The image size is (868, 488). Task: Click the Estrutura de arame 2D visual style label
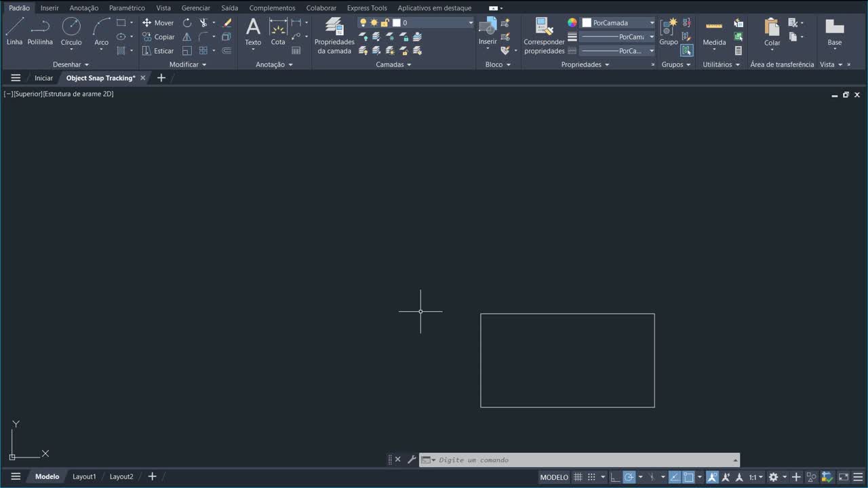tap(79, 94)
